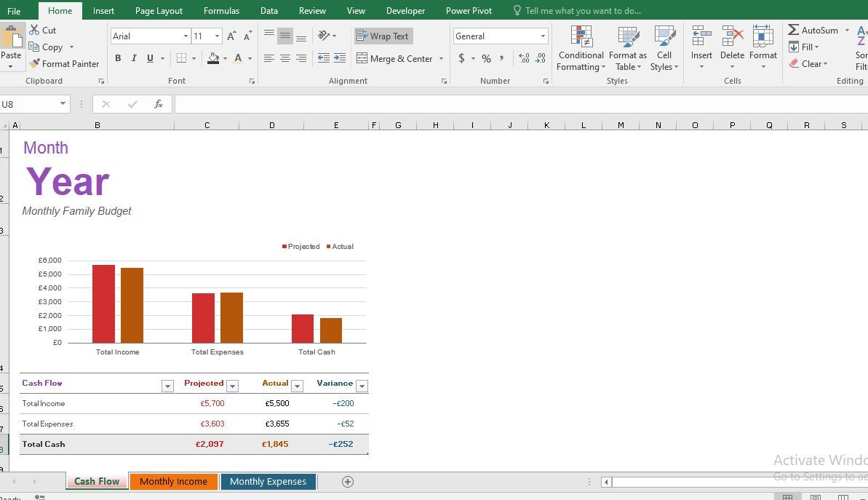Viewport: 868px width, 500px height.
Task: Open Font group dialog launcher
Action: [252, 82]
